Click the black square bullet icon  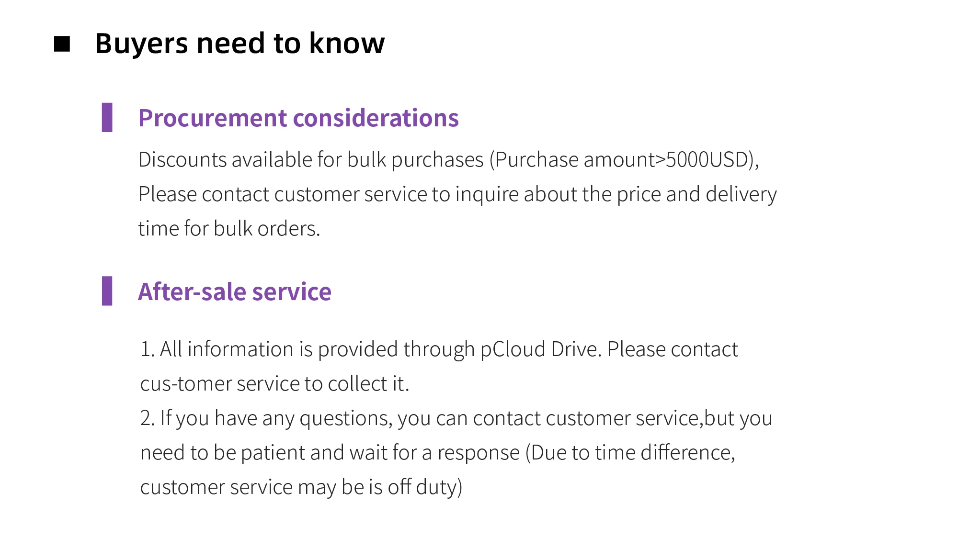(62, 44)
